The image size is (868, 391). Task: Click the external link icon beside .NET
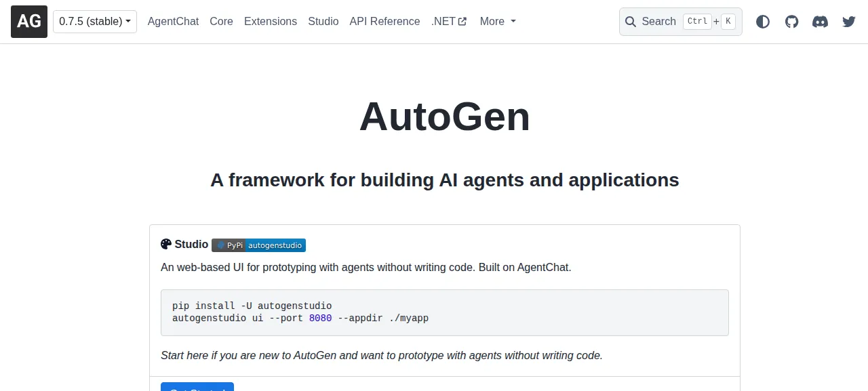click(462, 22)
